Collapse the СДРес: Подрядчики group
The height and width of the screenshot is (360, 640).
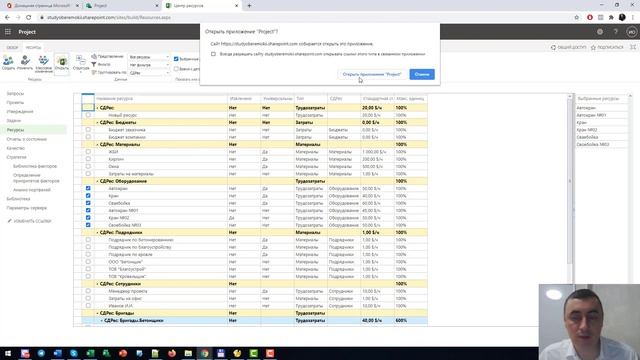[x=97, y=233]
